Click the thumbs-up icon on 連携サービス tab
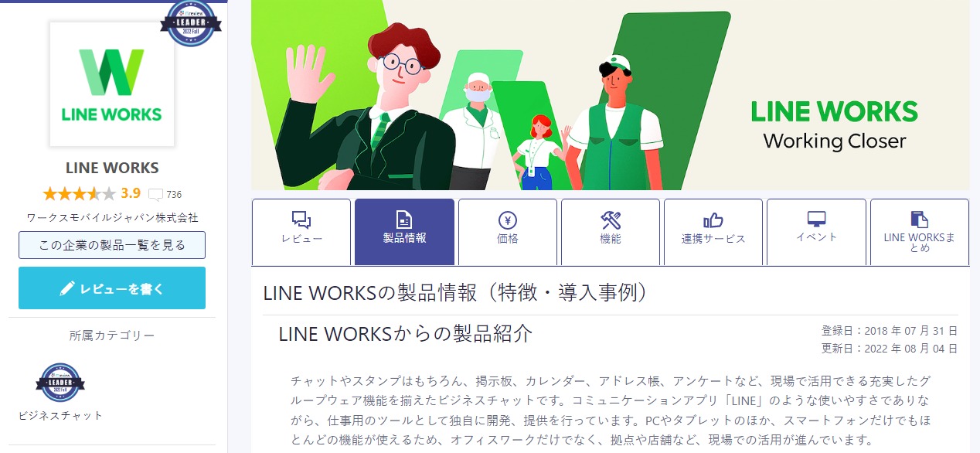Screen dimensions: 980x453 pyautogui.click(x=713, y=220)
